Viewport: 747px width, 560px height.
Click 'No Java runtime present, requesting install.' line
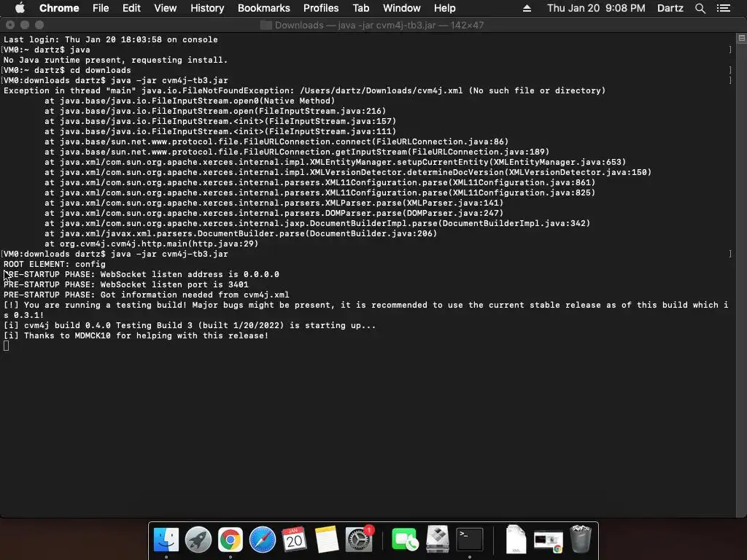coord(116,60)
